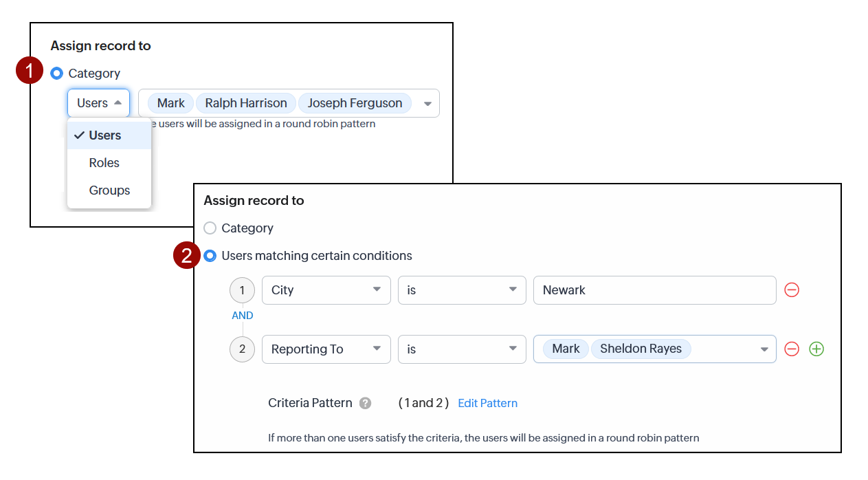The width and height of the screenshot is (868, 480).
Task: Choose Roles from the dropdown list
Action: point(104,163)
